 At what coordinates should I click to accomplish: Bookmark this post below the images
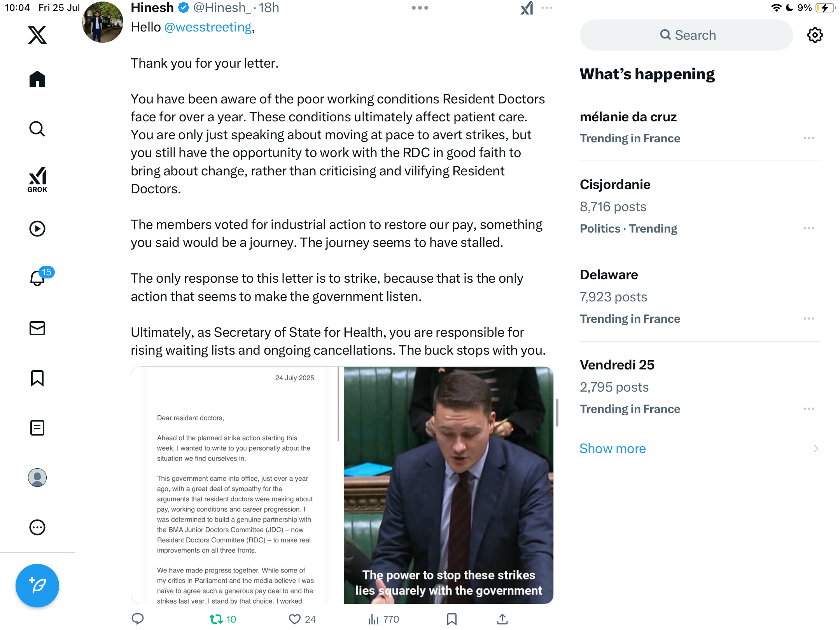tap(451, 619)
